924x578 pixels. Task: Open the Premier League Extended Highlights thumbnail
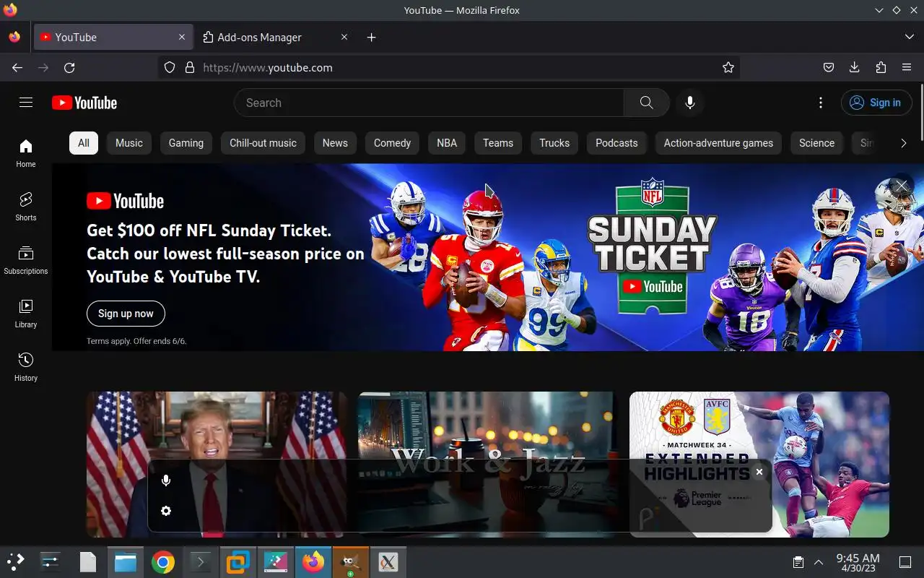point(759,465)
